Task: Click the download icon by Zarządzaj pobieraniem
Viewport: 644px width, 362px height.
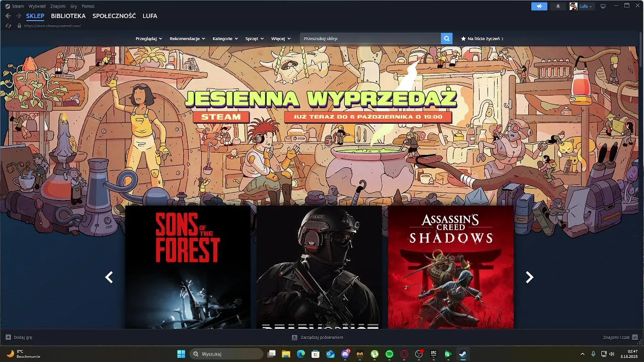Action: pos(295,337)
